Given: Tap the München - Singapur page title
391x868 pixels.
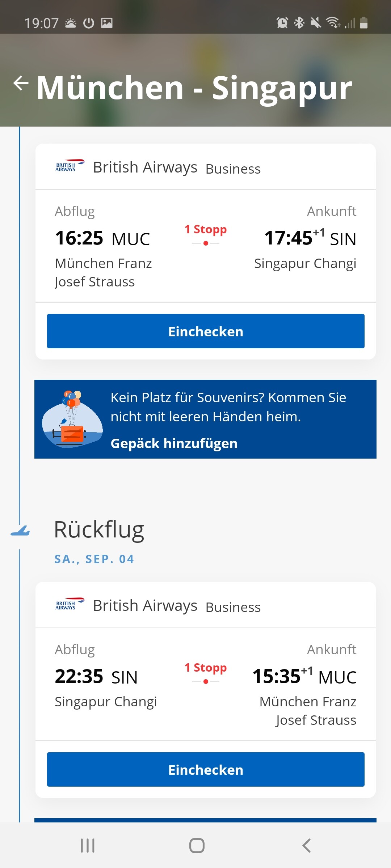Looking at the screenshot, I should (x=194, y=88).
